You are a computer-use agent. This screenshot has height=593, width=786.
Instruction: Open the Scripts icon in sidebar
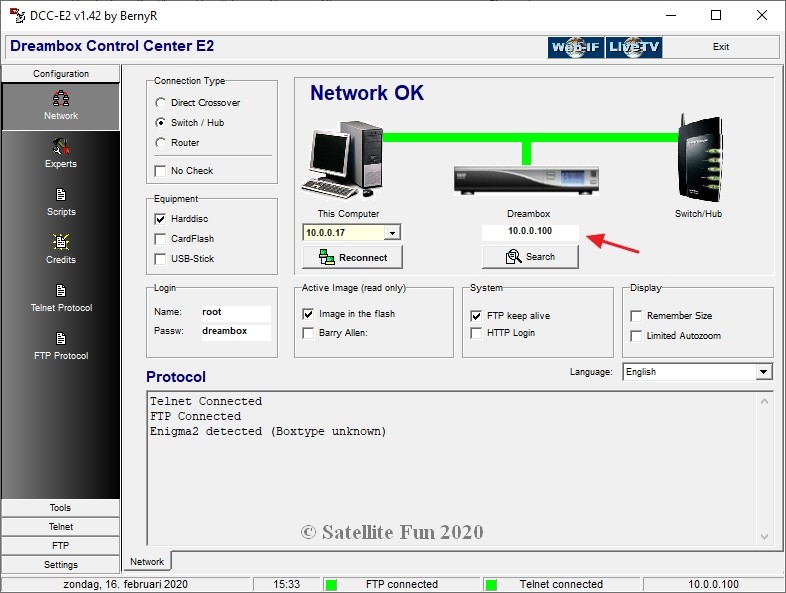pos(61,194)
